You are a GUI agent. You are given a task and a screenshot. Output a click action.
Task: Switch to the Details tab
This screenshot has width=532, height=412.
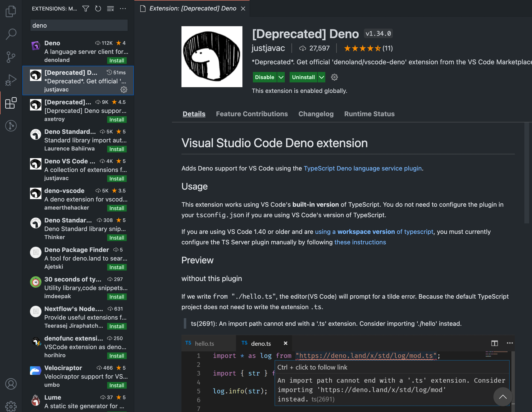(x=194, y=114)
